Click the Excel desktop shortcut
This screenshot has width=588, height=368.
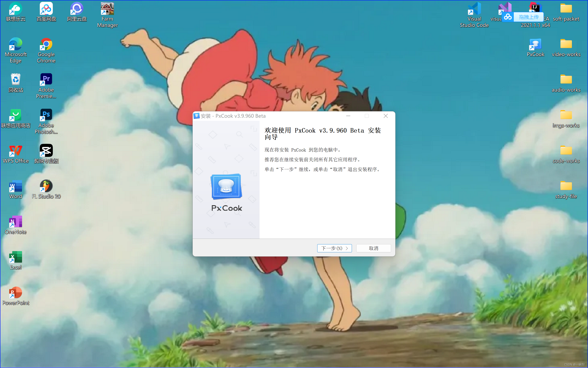click(15, 261)
